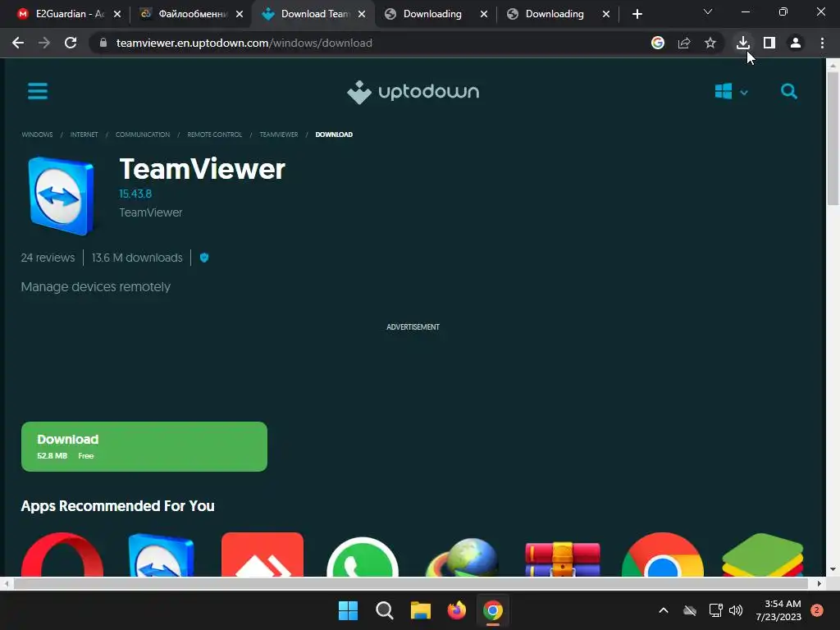840x630 pixels.
Task: Click the horizontal scrollbar thumb
Action: pyautogui.click(x=411, y=583)
